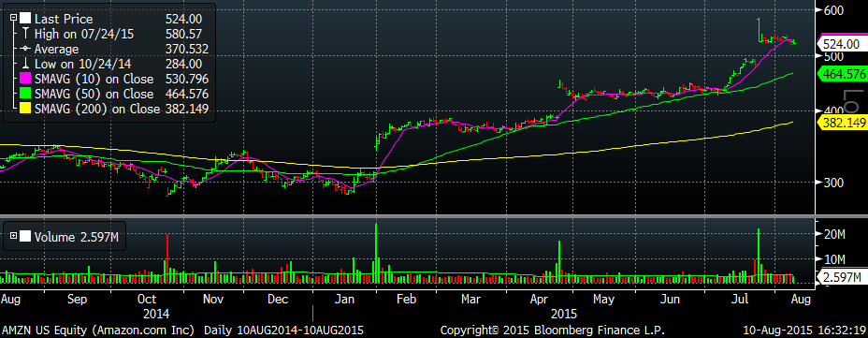Select the 'Last Price' legend label
Screen dimensions: 868x338
pyautogui.click(x=64, y=19)
